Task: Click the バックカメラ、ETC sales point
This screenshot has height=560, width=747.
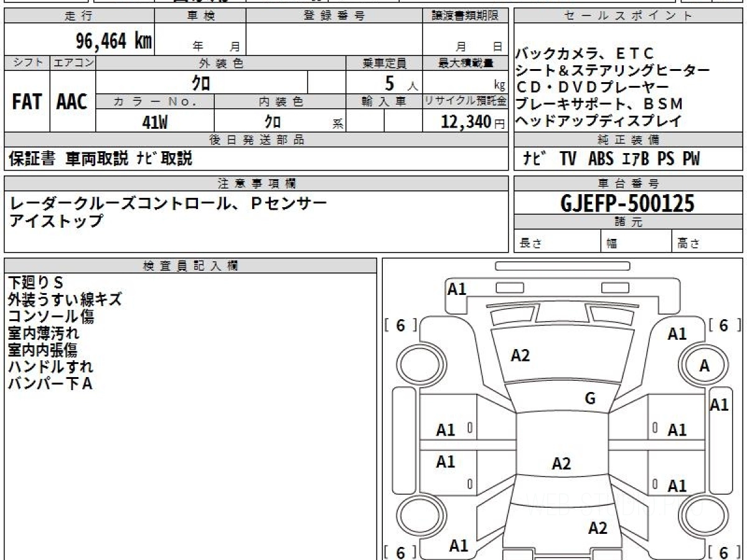Action: coord(585,54)
